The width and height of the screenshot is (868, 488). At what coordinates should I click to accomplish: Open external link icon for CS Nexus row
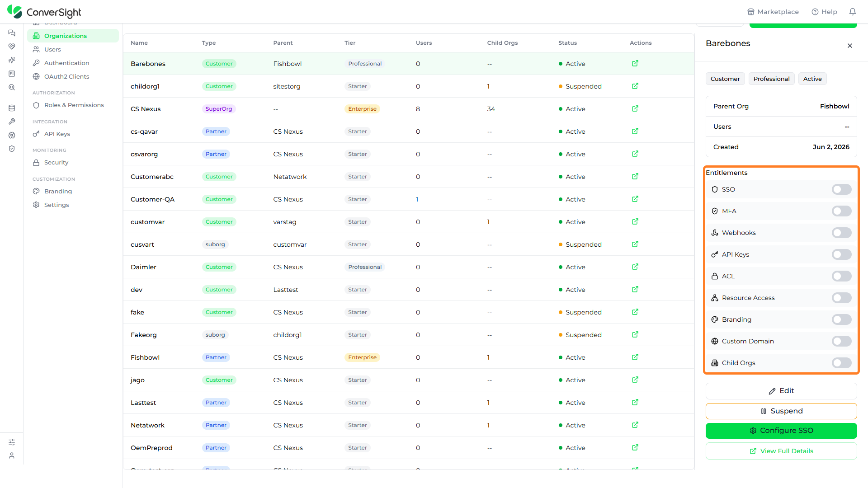pos(635,108)
